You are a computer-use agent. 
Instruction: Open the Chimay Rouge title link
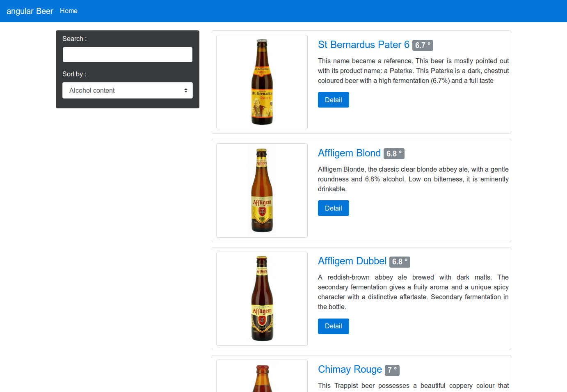click(x=350, y=369)
